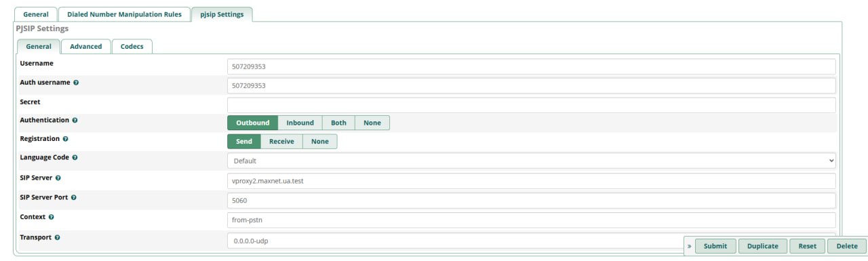
Task: Click the Username label
Action: coord(37,63)
